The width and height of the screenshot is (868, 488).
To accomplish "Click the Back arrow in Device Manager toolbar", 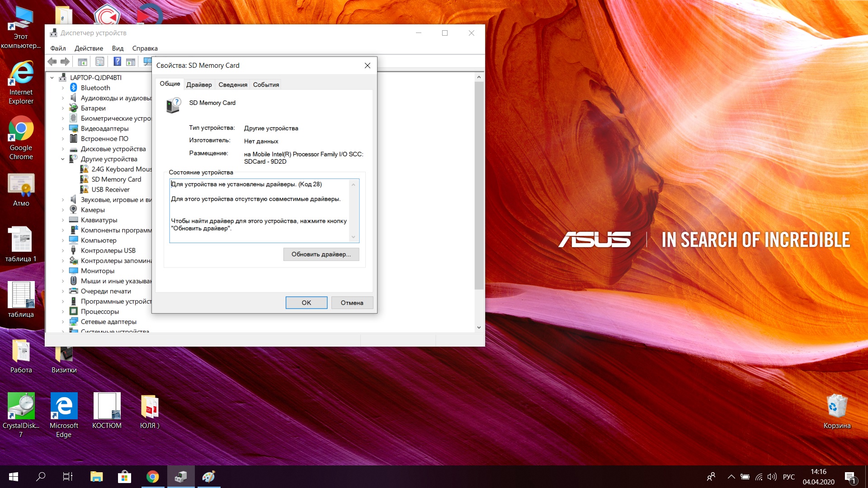I will [52, 61].
